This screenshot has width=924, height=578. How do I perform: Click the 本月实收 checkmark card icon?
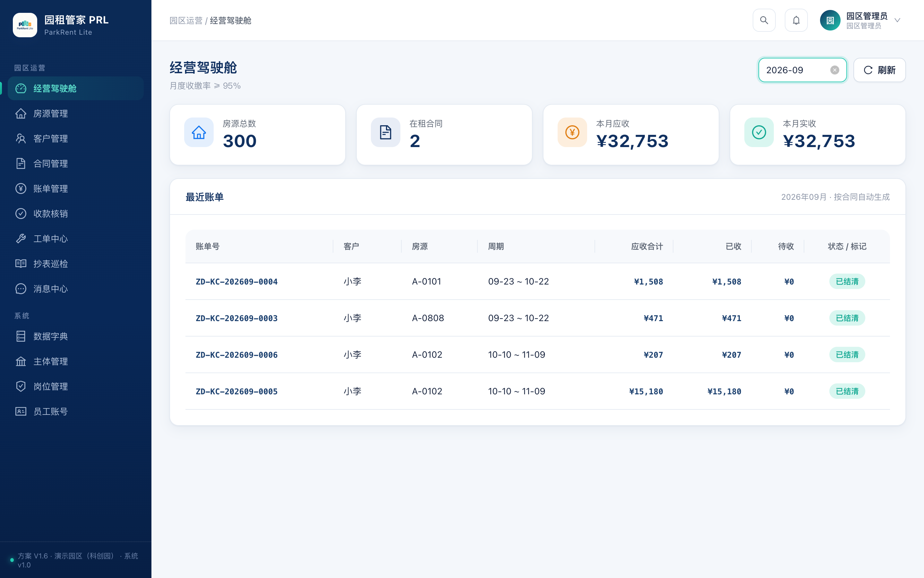click(759, 132)
